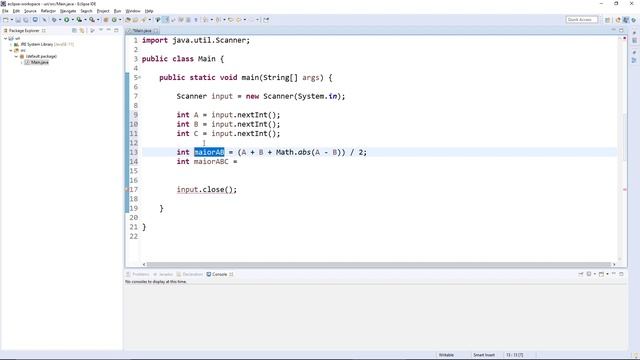Expand the JRE System Library node
This screenshot has width=640, height=360.
tap(11, 44)
